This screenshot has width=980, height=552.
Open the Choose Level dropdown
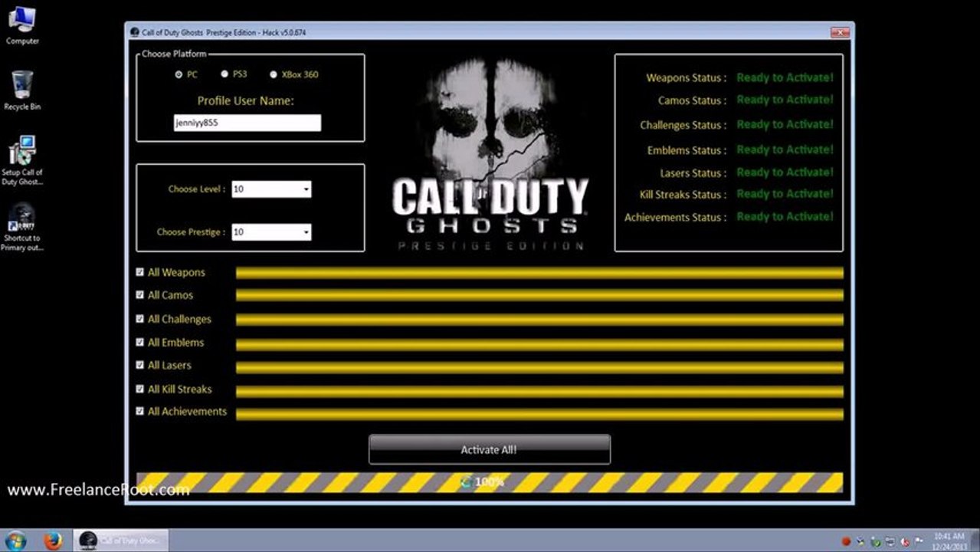271,189
